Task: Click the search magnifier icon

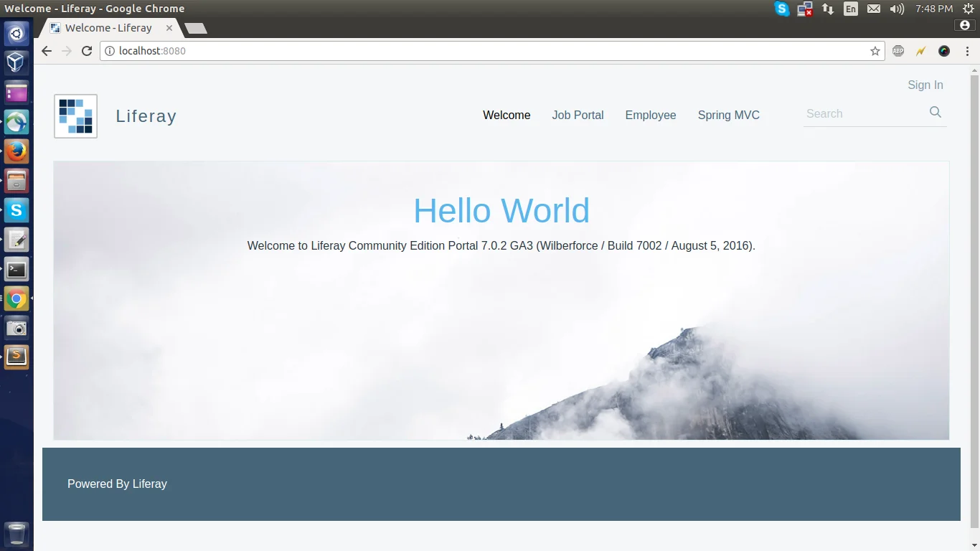Action: 935,112
